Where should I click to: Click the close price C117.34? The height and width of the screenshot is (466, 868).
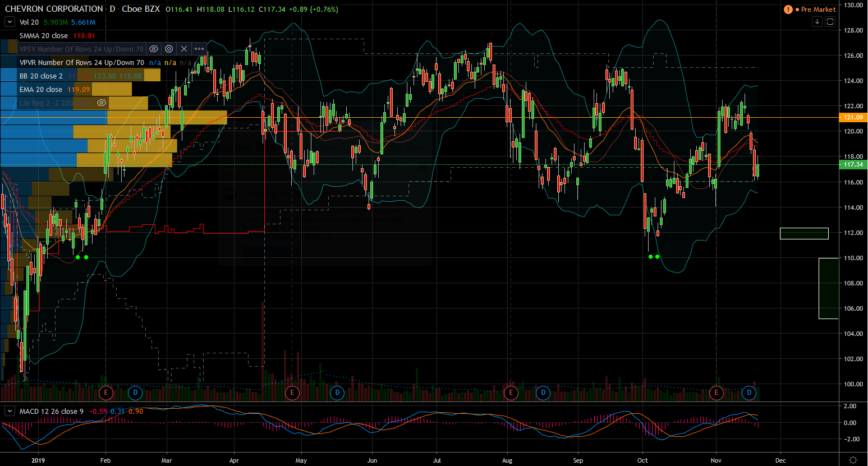pos(272,9)
